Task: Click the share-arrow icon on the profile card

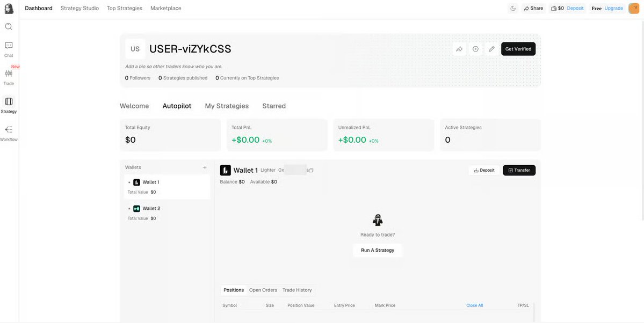Action: pos(460,49)
